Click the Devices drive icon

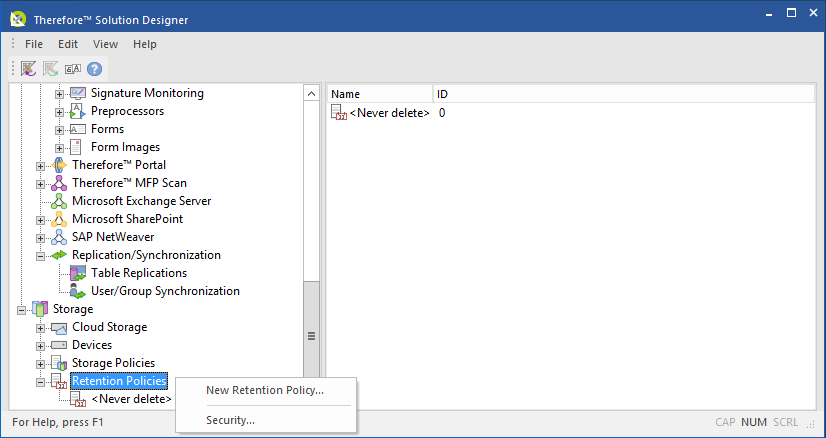[59, 345]
